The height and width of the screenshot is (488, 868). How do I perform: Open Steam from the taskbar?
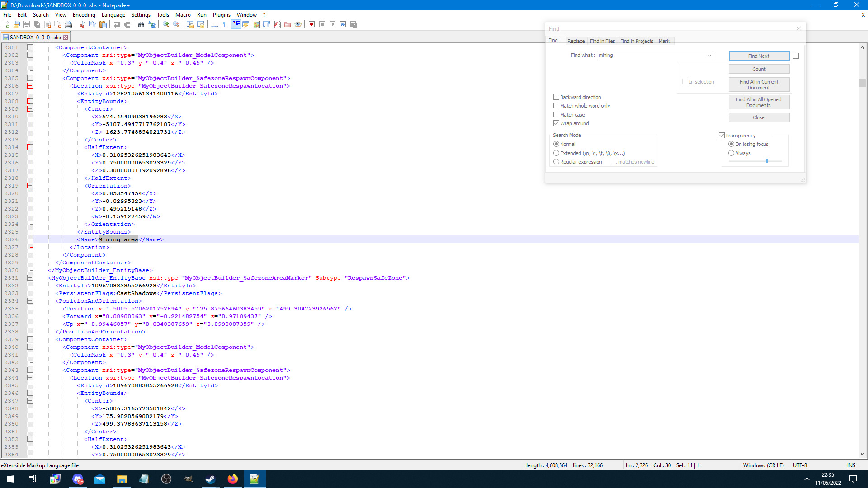pyautogui.click(x=210, y=479)
